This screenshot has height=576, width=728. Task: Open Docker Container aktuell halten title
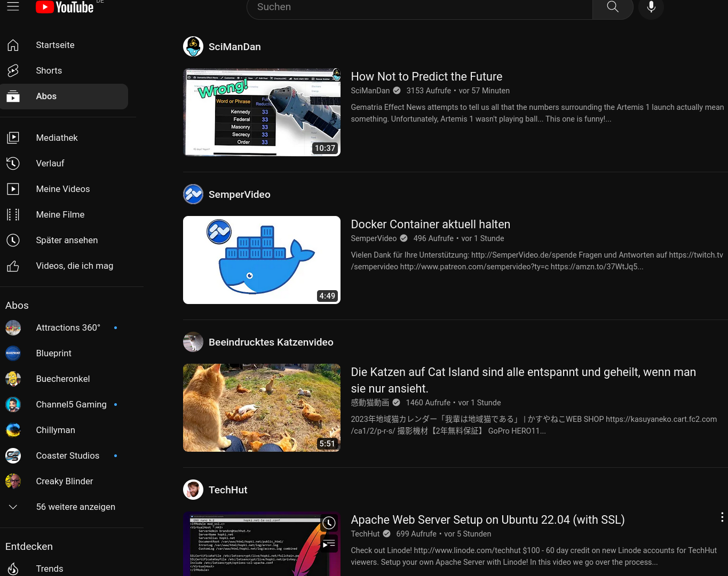click(430, 225)
